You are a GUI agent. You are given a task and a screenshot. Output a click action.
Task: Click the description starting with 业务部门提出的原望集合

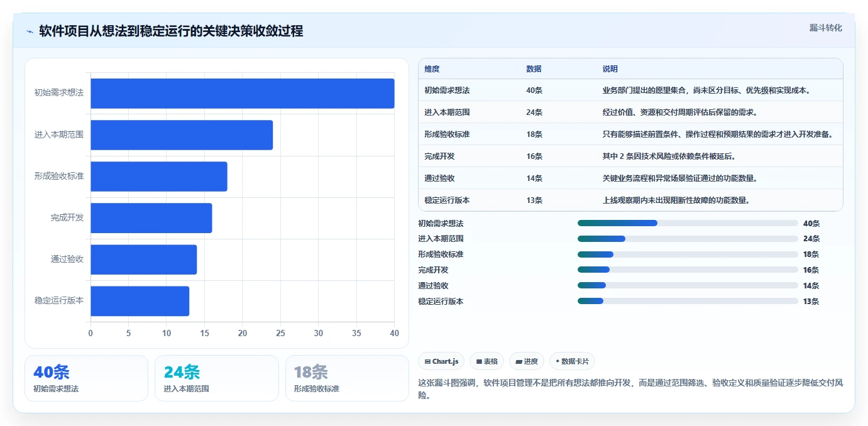click(x=706, y=90)
